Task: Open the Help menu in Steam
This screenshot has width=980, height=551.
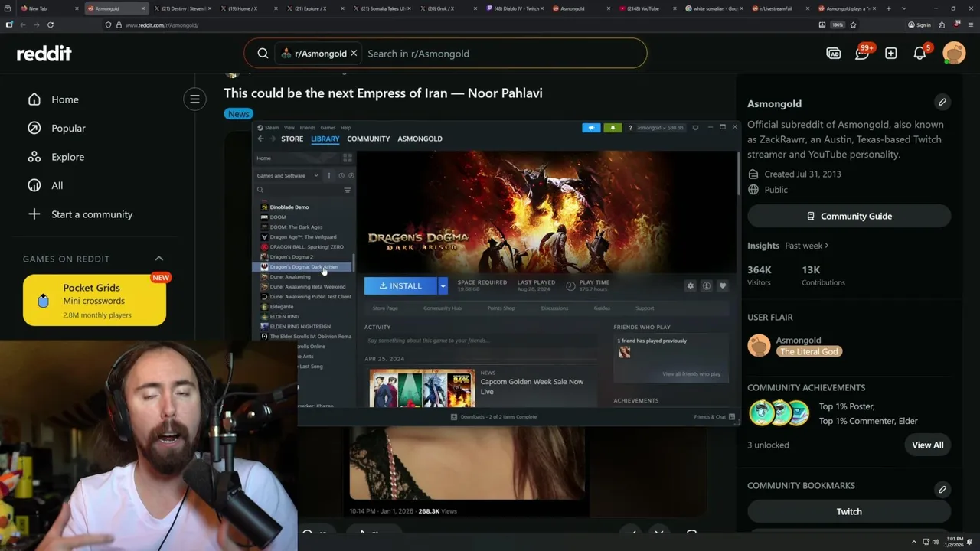Action: tap(345, 128)
